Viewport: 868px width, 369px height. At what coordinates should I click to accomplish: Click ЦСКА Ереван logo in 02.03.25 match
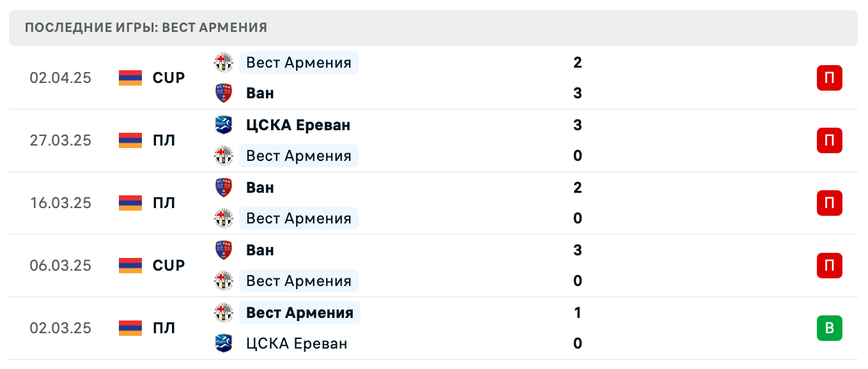(224, 343)
